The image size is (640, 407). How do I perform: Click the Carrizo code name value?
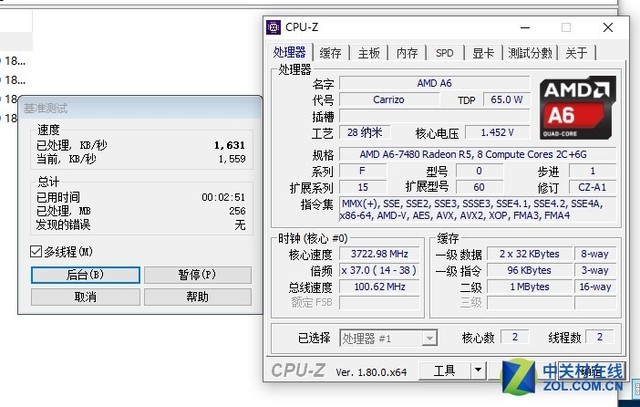[389, 100]
